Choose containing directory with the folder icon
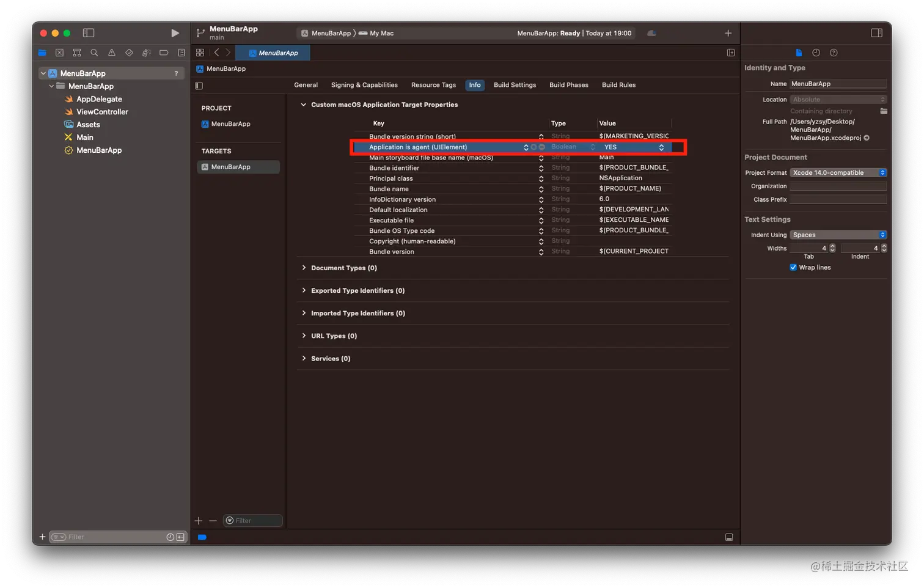The image size is (924, 588). pos(884,111)
